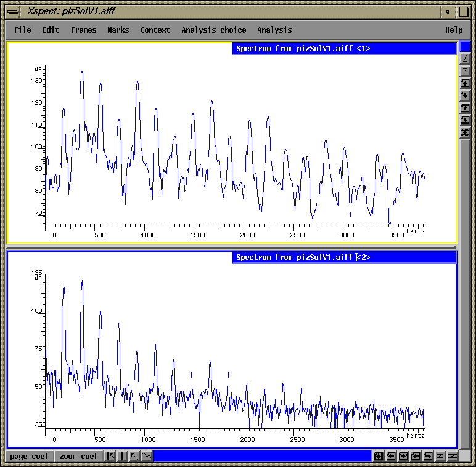The height and width of the screenshot is (467, 476).
Task: Click the window menu button left of the title
Action: pyautogui.click(x=13, y=12)
